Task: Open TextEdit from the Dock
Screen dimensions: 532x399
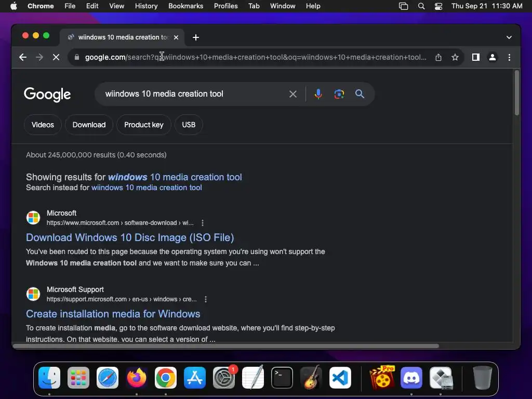Action: tap(253, 378)
